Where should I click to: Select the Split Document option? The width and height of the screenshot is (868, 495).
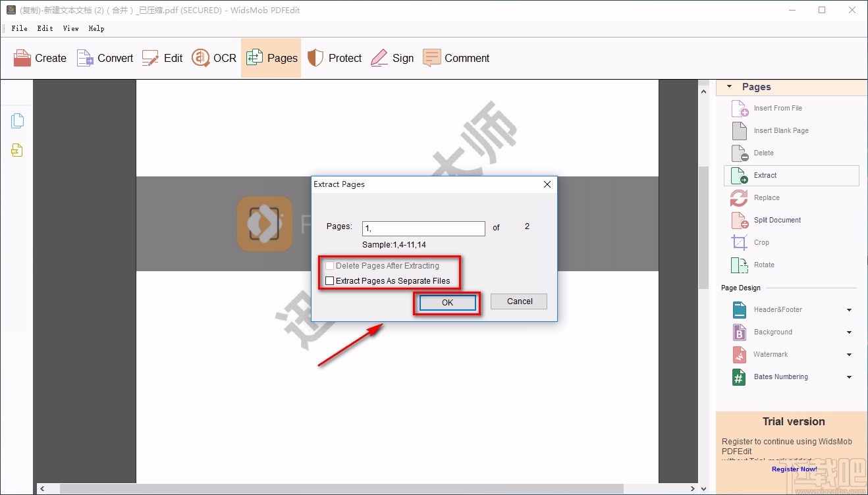777,220
